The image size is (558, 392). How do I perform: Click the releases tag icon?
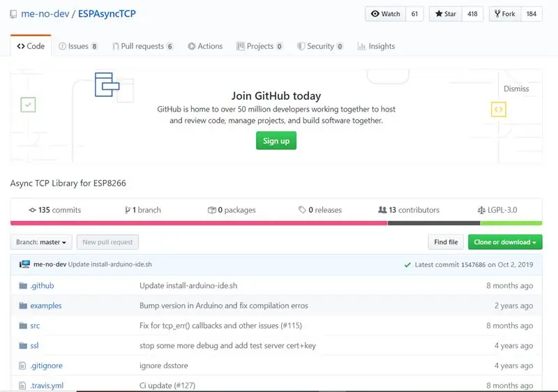tap(302, 210)
